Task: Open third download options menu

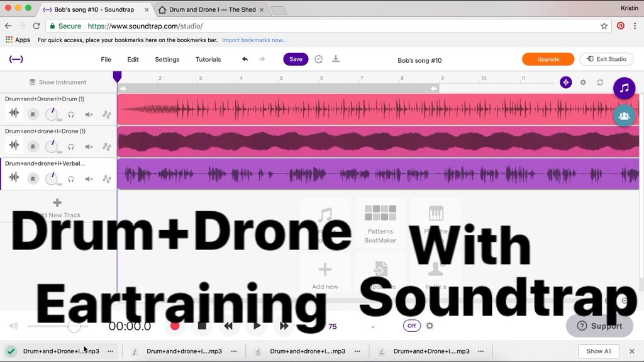Action: [357, 351]
